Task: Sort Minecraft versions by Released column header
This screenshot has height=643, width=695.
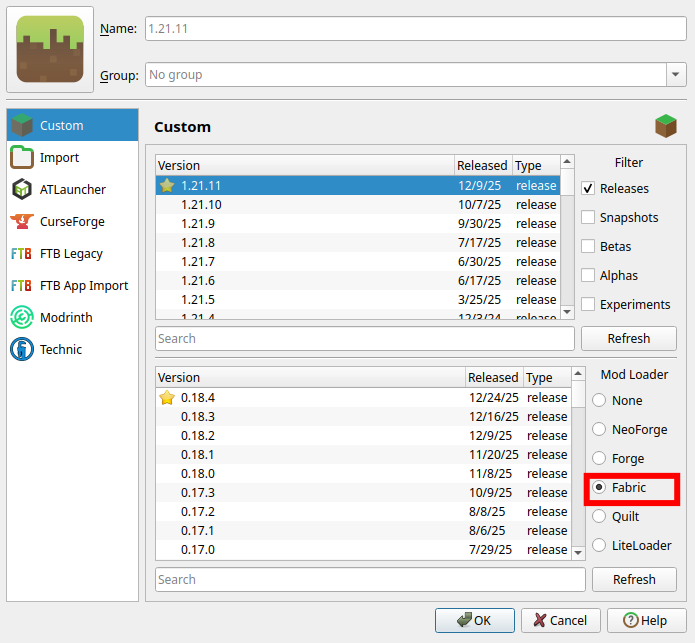Action: tap(482, 165)
